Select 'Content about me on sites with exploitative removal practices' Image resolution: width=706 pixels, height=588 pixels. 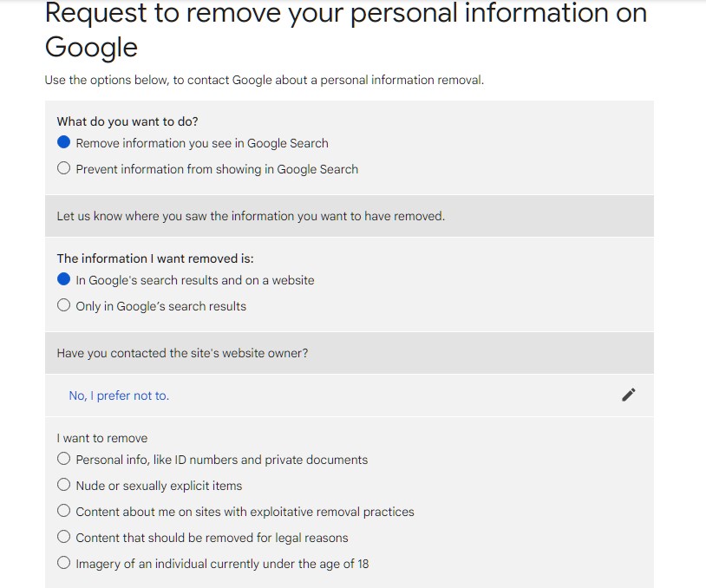tap(63, 512)
